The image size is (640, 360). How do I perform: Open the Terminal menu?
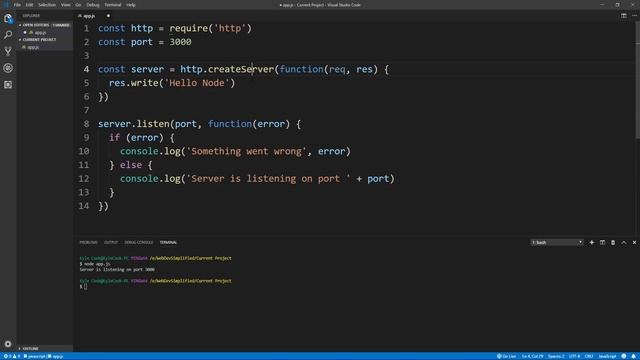click(113, 5)
